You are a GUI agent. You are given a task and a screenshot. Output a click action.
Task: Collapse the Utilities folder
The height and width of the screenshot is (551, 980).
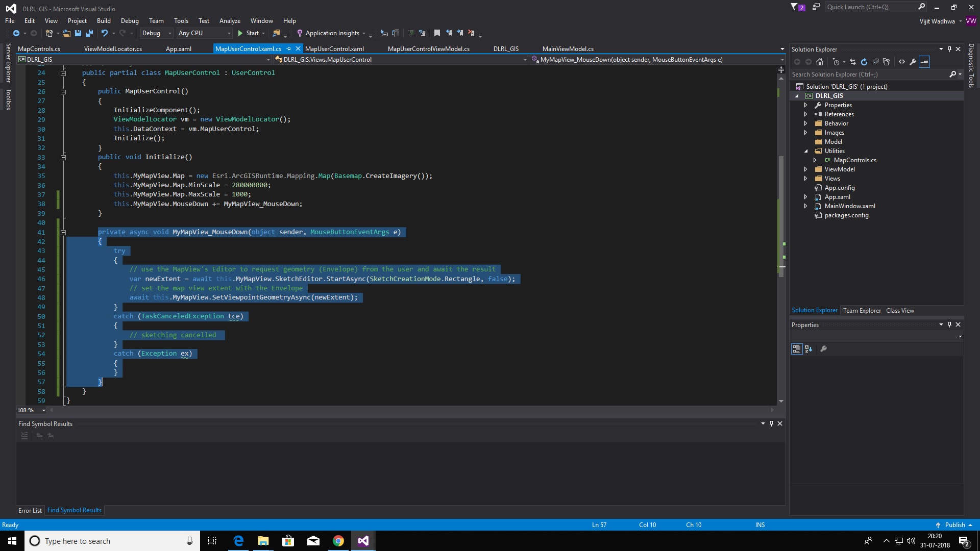click(x=806, y=151)
